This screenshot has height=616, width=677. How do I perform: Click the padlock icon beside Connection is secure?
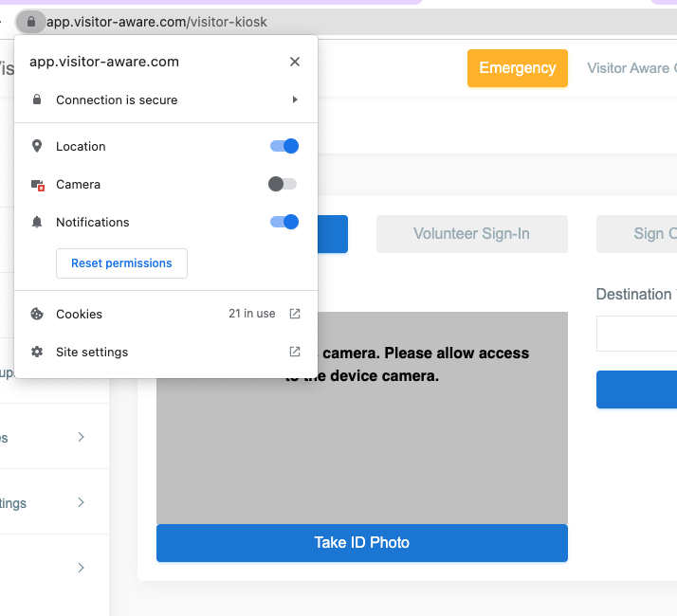pos(37,100)
